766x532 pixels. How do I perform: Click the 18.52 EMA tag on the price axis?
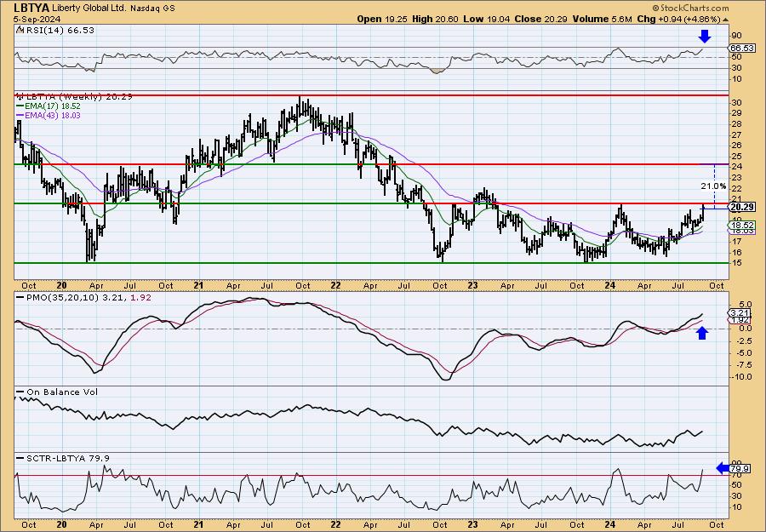(x=742, y=226)
